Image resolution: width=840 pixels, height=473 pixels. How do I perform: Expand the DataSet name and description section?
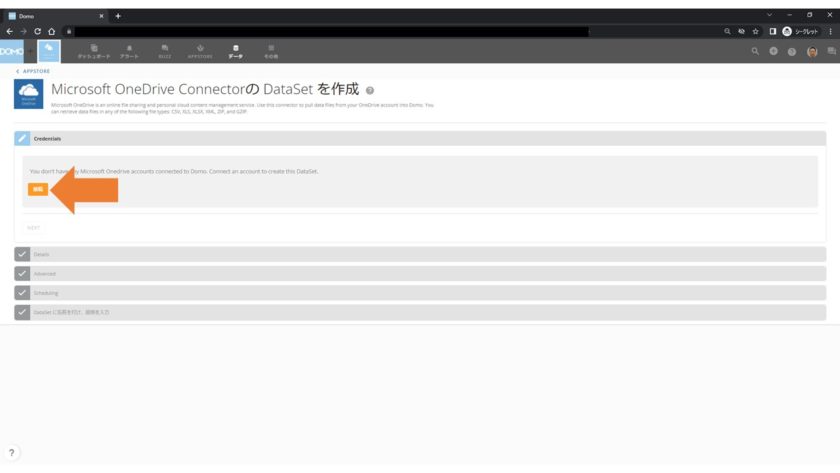point(420,312)
